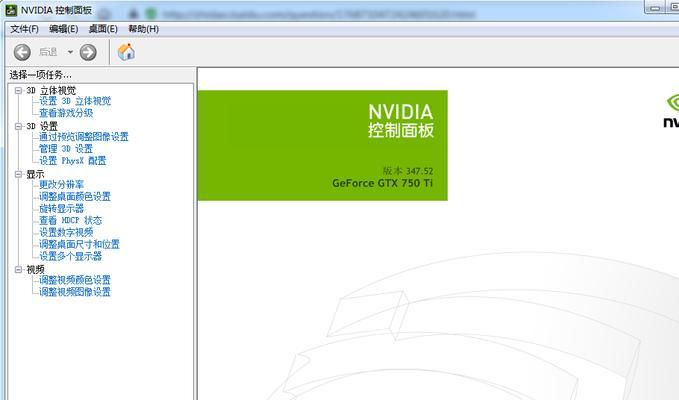Open the 文件(F) menu

tap(24, 29)
